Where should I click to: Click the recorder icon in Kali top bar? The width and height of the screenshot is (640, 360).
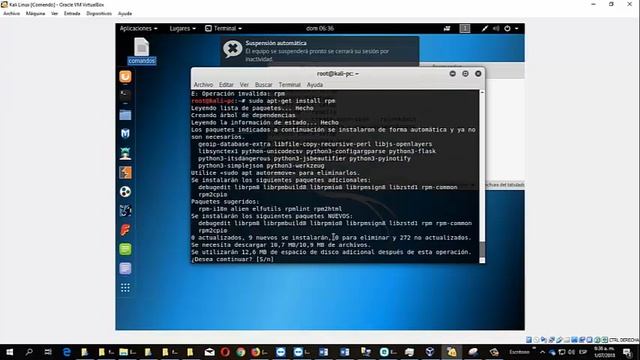pyautogui.click(x=447, y=28)
